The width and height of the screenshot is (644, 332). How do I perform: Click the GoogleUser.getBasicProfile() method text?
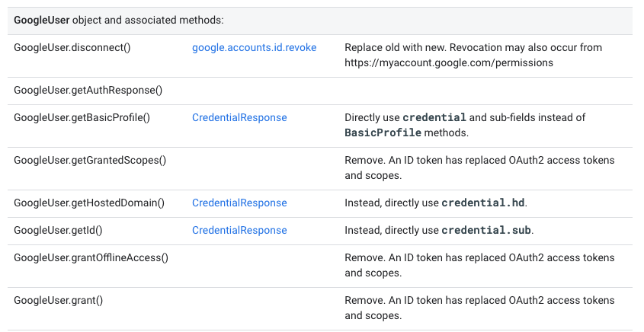point(82,117)
